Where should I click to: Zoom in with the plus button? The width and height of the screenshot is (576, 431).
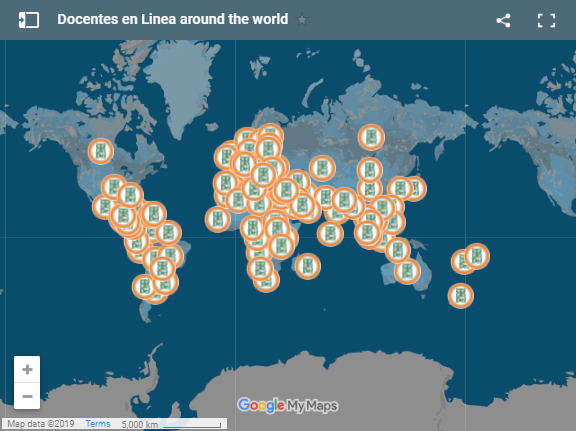pos(27,369)
